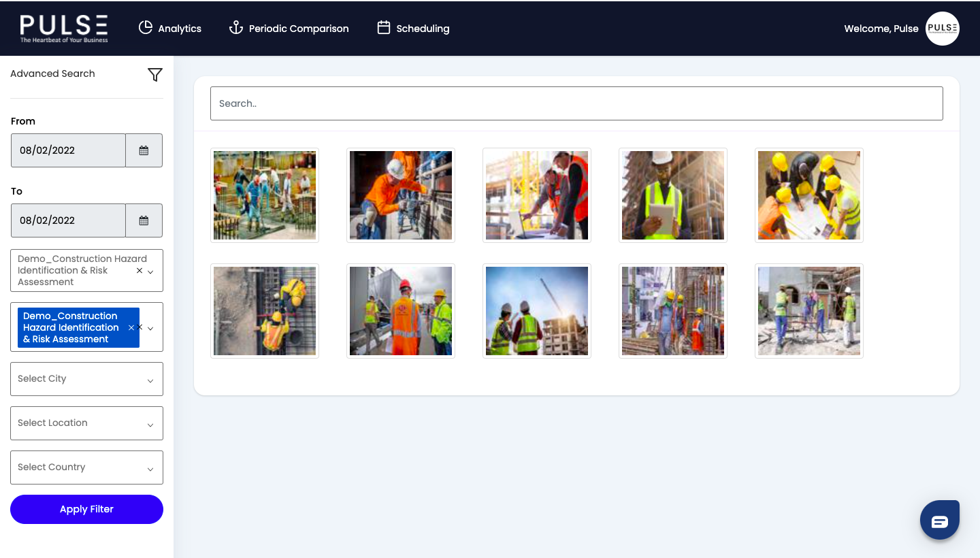Click the Analytics clock icon
Image resolution: width=980 pixels, height=558 pixels.
(146, 28)
